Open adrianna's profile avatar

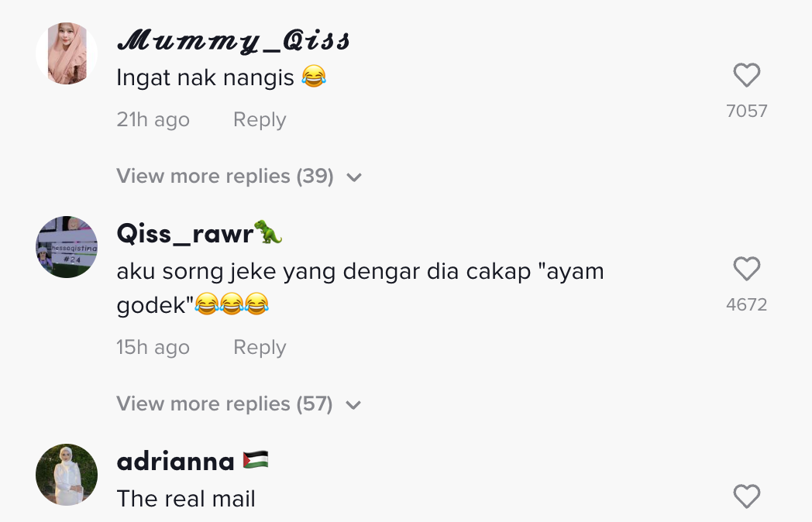coord(67,475)
